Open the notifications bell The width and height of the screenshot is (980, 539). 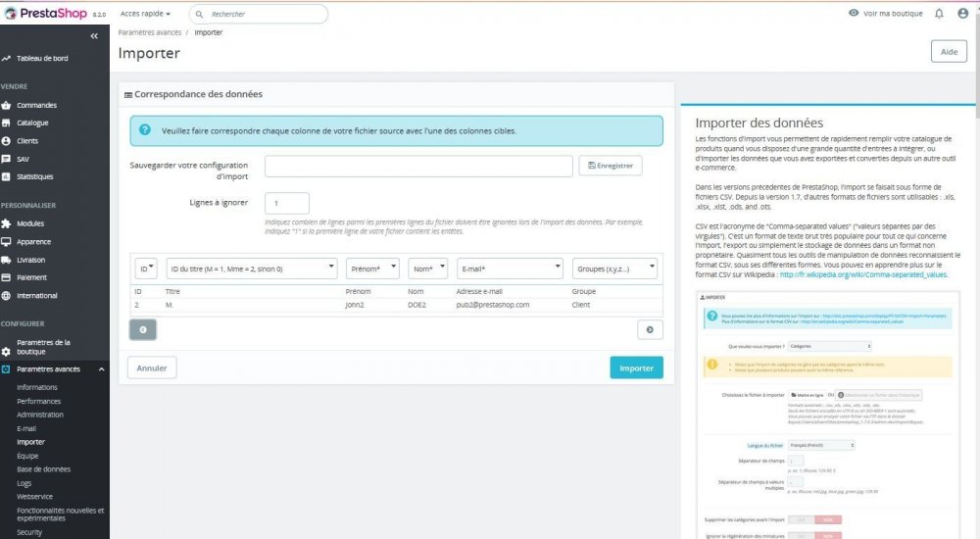click(939, 13)
